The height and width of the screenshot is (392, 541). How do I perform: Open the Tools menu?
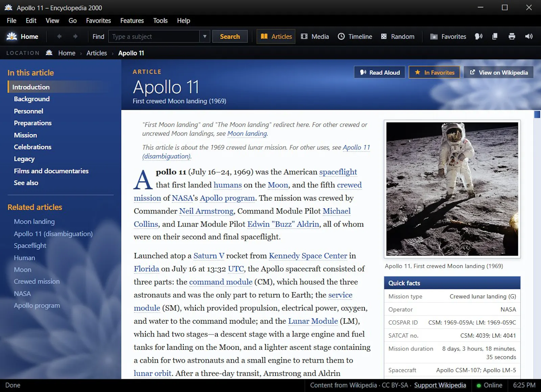160,21
